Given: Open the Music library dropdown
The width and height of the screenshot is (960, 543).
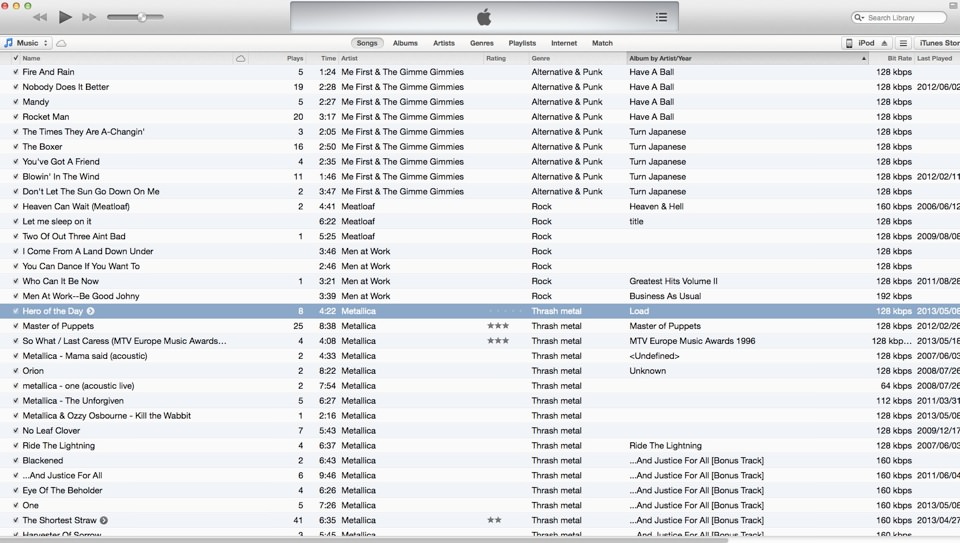Looking at the screenshot, I should coord(26,43).
